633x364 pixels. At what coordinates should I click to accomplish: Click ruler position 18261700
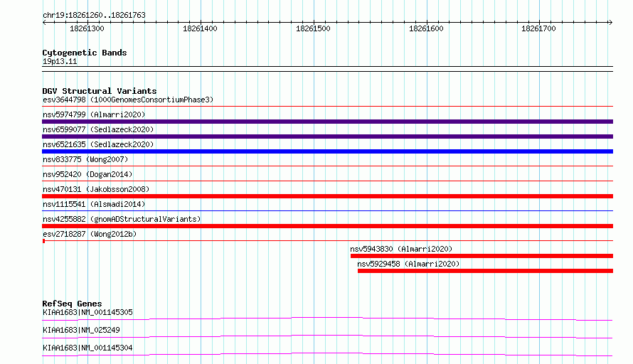pyautogui.click(x=538, y=28)
